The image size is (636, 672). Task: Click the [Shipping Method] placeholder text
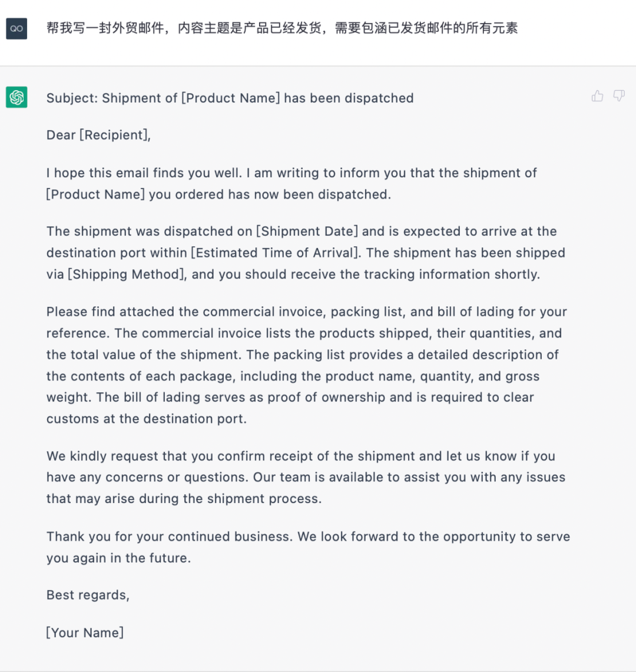point(126,274)
